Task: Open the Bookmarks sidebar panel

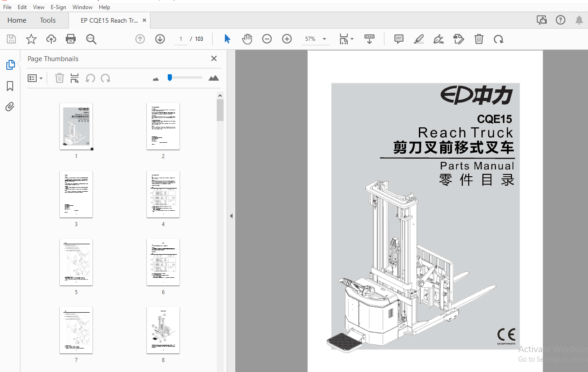Action: (10, 86)
